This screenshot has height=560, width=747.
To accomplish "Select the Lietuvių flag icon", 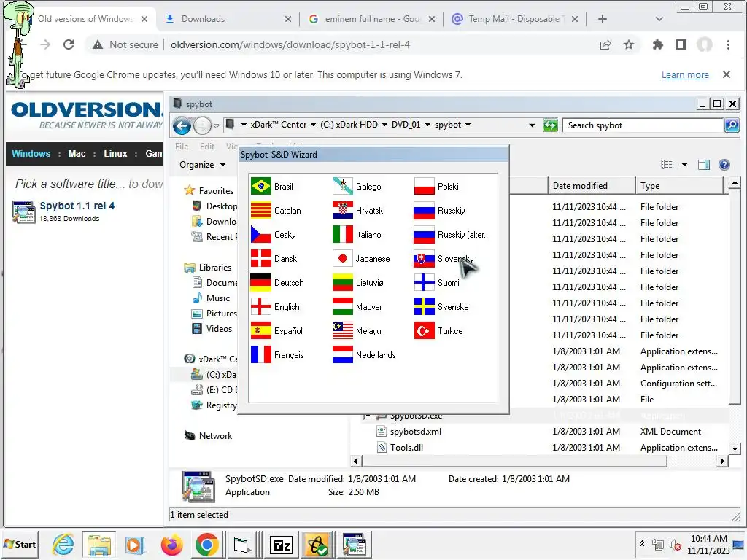I will 343,282.
